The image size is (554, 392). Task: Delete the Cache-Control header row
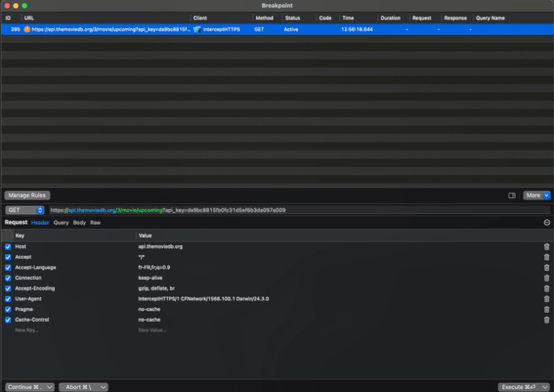[x=546, y=320]
